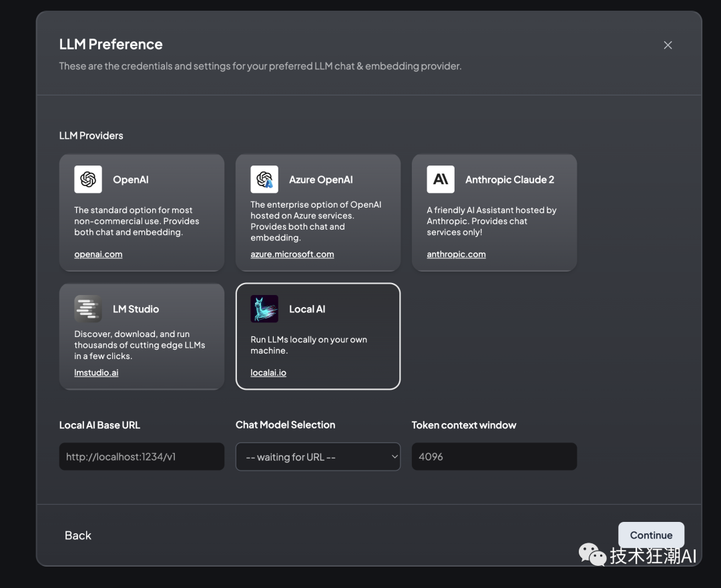Click the dropdown arrow next to 'waiting for URL'
This screenshot has width=721, height=588.
click(x=395, y=457)
